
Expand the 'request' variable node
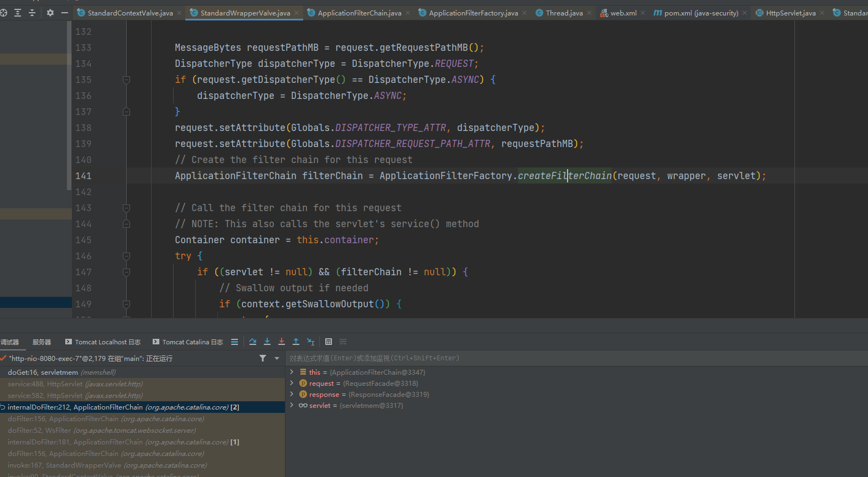pos(292,383)
